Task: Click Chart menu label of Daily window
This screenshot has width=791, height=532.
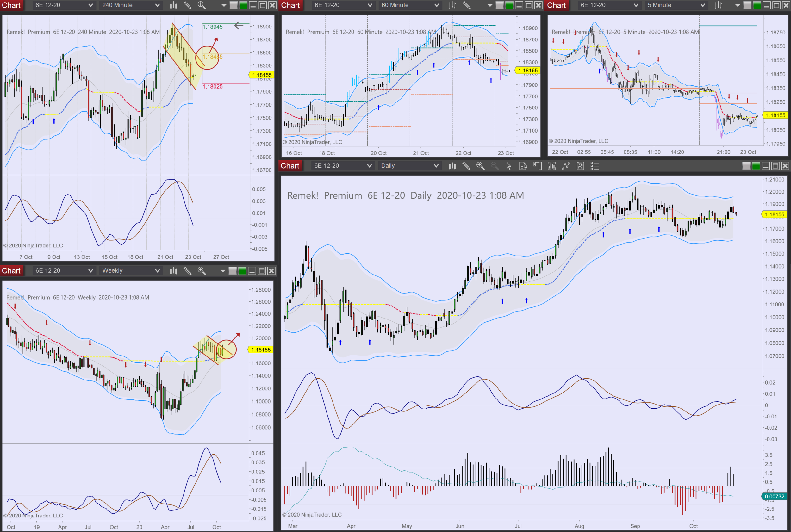Action: pos(290,166)
